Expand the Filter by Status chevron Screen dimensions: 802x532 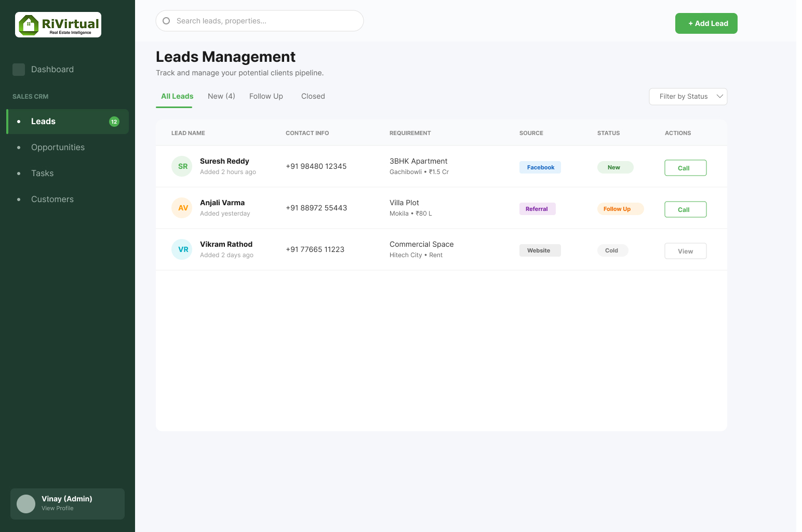coord(720,96)
